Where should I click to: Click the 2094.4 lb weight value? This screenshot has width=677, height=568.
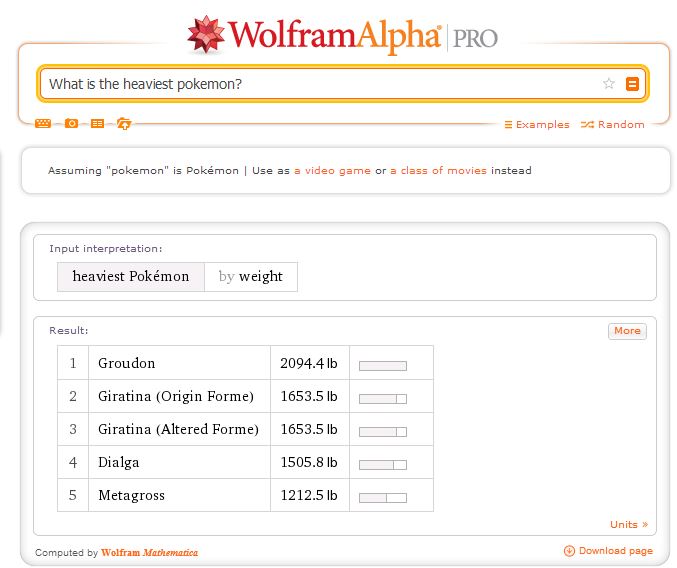pyautogui.click(x=309, y=363)
